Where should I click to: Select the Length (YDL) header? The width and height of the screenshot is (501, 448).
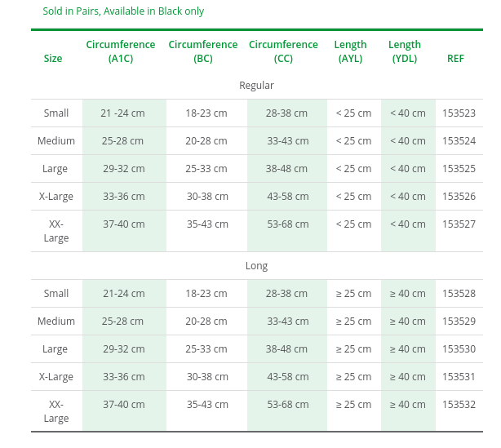tap(405, 51)
